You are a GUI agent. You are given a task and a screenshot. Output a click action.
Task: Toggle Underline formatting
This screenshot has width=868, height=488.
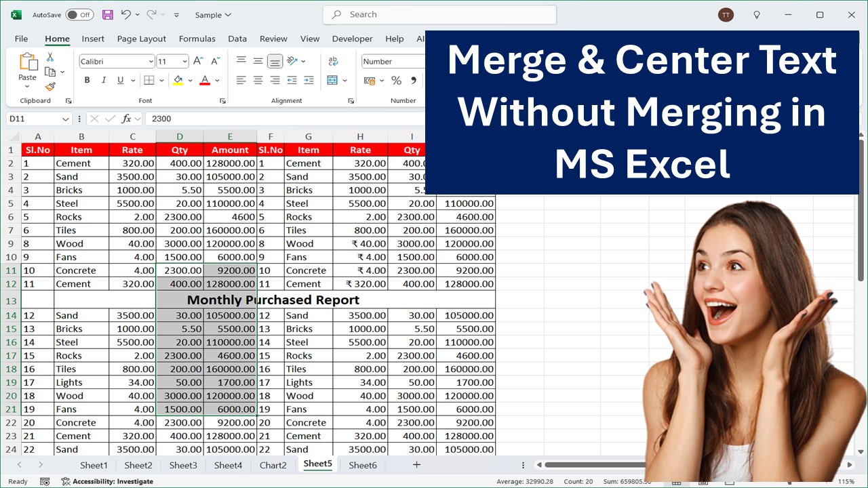click(120, 80)
